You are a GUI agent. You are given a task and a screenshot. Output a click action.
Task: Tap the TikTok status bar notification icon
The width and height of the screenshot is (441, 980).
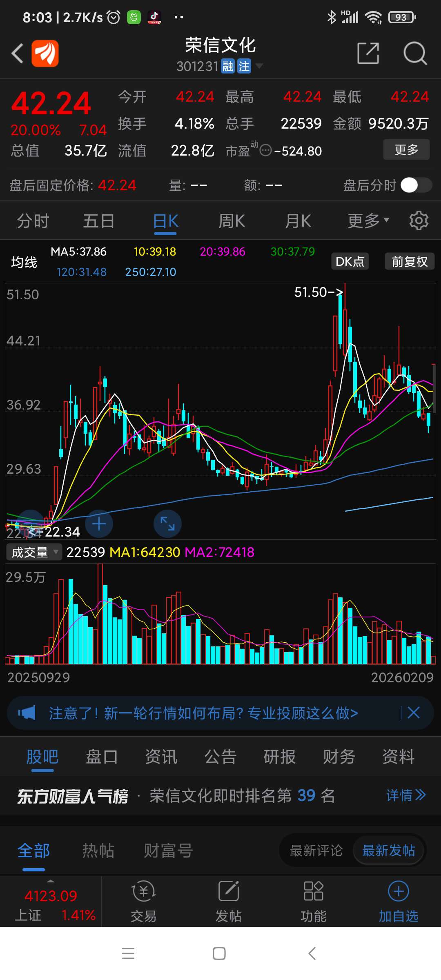(x=154, y=17)
